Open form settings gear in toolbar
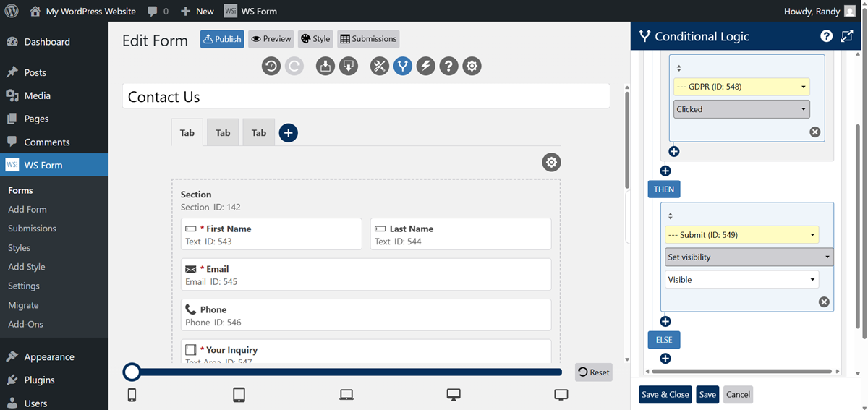This screenshot has width=868, height=410. pos(472,67)
